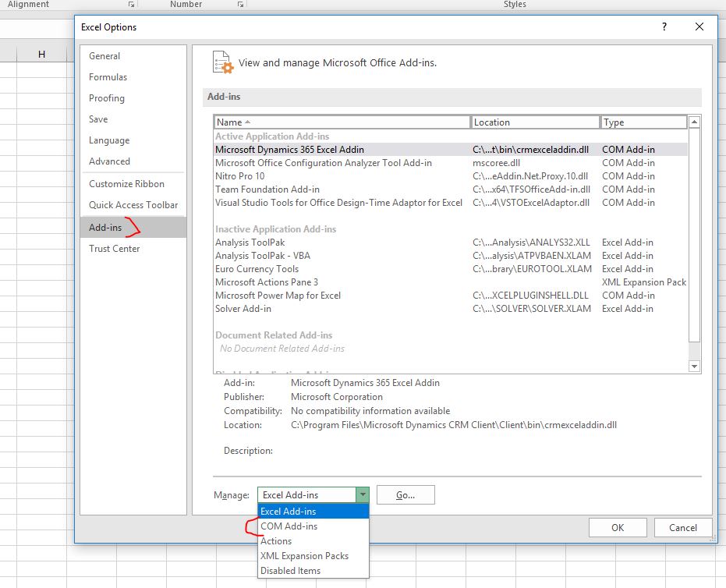Click the OK button
726x588 pixels.
click(x=618, y=528)
